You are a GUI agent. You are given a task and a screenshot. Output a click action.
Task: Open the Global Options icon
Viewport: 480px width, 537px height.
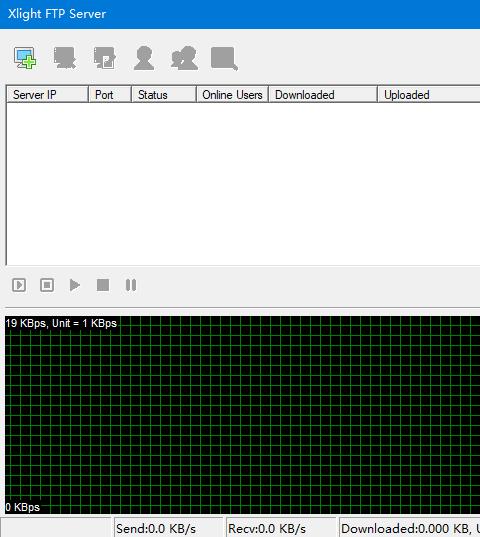(224, 59)
